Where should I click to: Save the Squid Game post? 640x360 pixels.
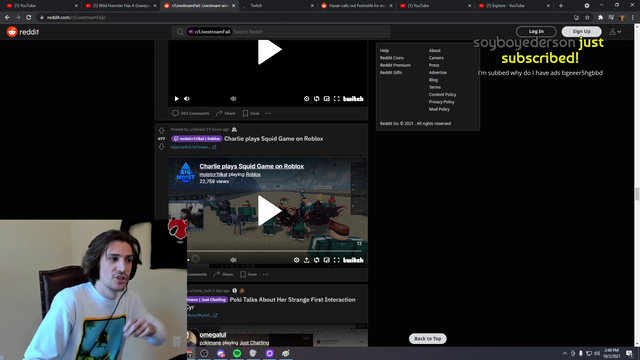tap(249, 274)
